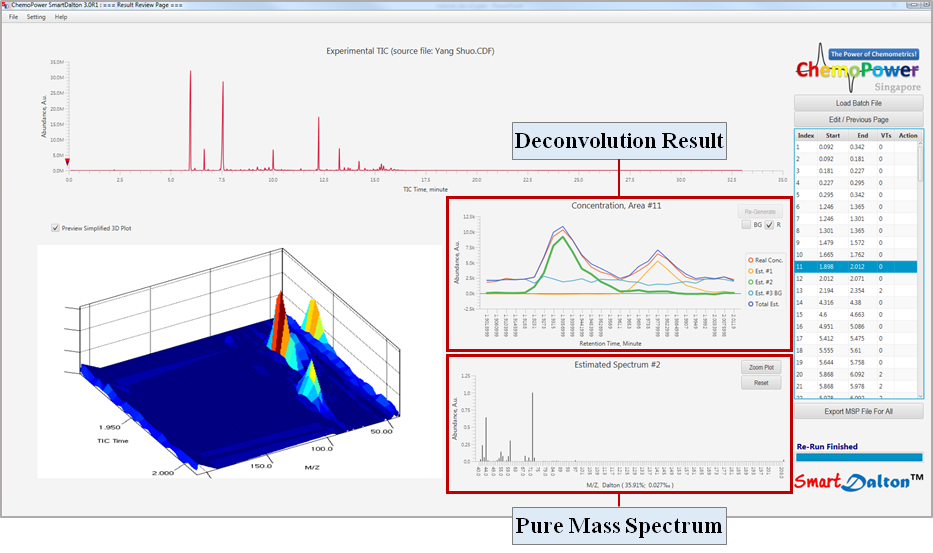Open the File menu
Image resolution: width=933 pixels, height=553 pixels.
point(13,17)
